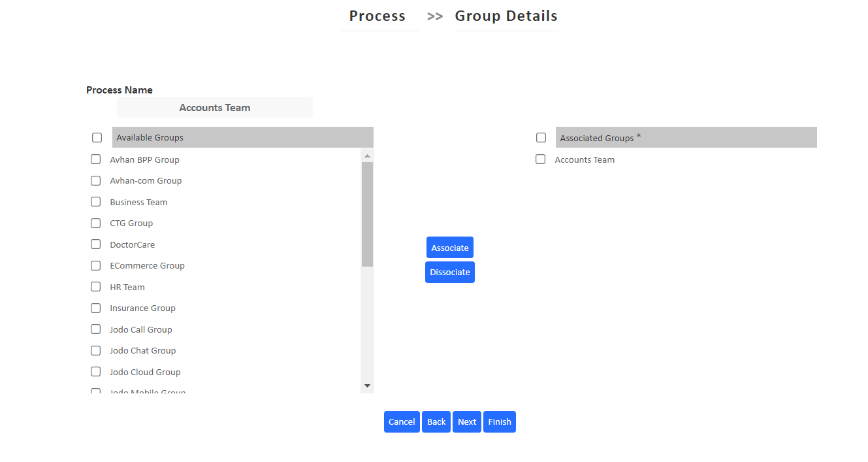
Task: Check Accounts Team in Associated Groups
Action: [540, 159]
